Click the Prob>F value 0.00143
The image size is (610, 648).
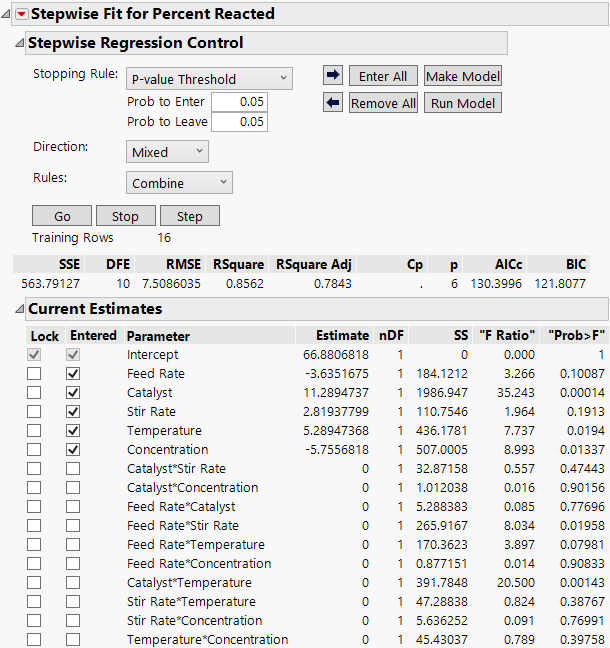coord(582,583)
